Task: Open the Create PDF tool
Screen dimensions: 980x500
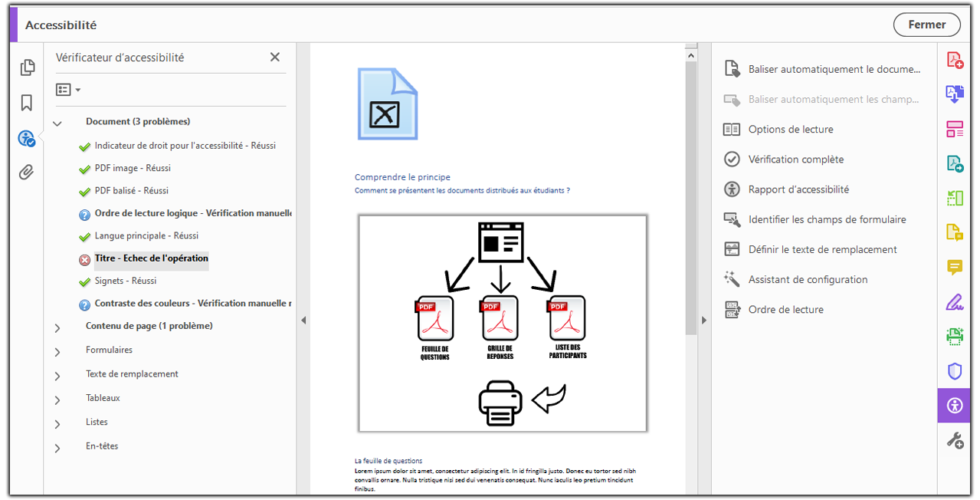Action: (954, 59)
